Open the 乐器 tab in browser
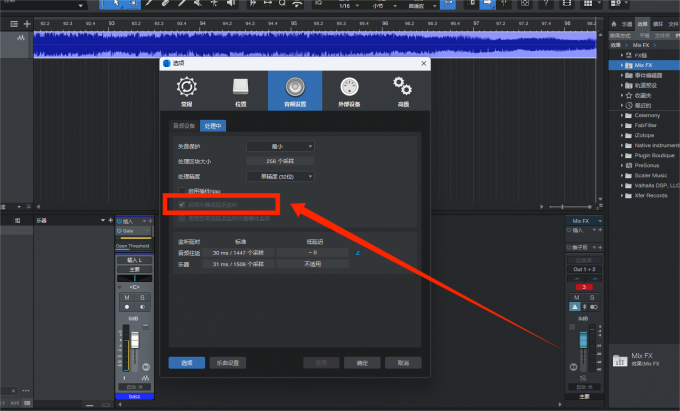The height and width of the screenshot is (411, 680). pyautogui.click(x=627, y=24)
